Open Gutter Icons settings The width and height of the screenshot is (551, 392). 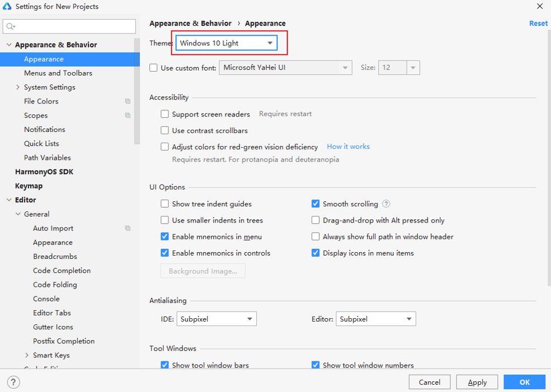coord(53,327)
